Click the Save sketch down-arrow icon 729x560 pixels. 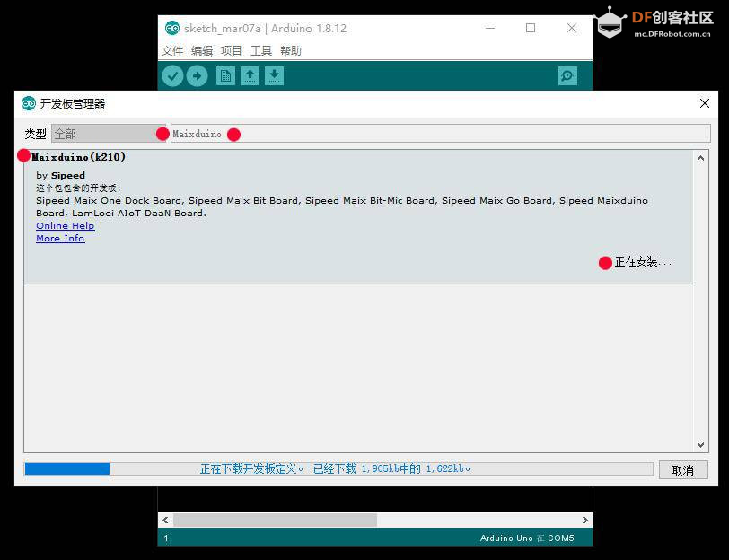(275, 75)
